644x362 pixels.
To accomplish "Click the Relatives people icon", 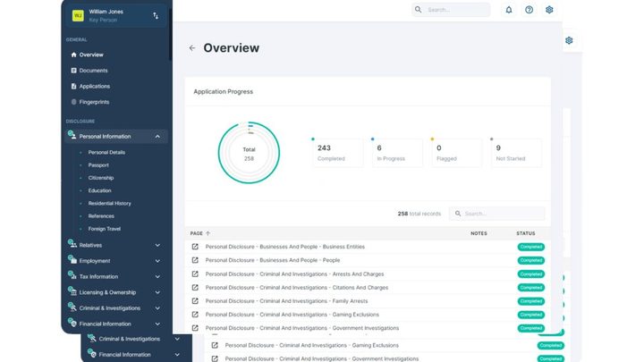I will (x=72, y=244).
